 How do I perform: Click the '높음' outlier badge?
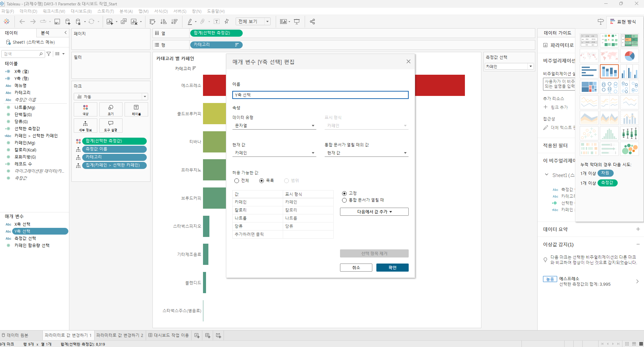point(550,279)
